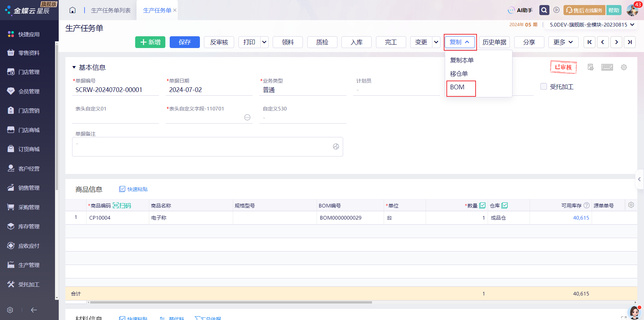The height and width of the screenshot is (320, 644).
Task: Close the 生产任务单 tab
Action: [175, 10]
